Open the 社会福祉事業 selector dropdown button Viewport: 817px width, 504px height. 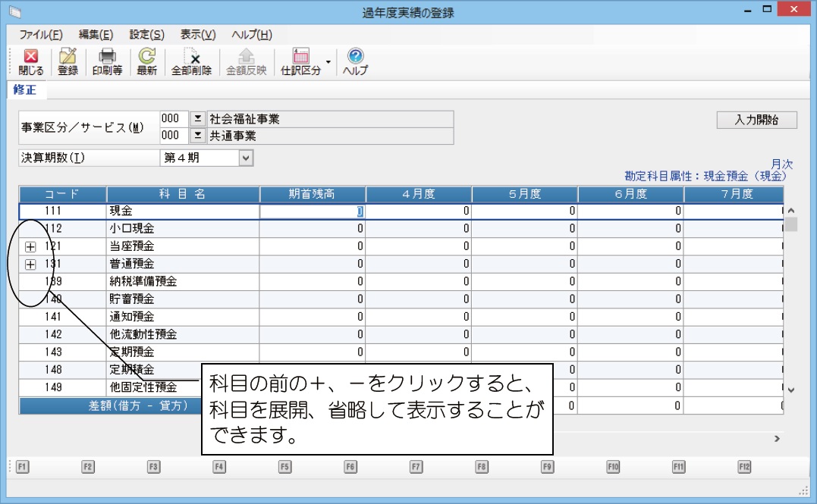[197, 119]
